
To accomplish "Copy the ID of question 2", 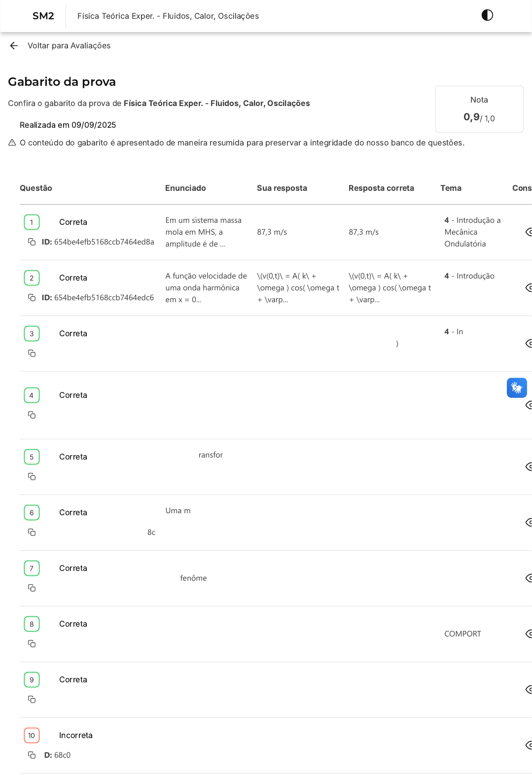I will click(32, 298).
